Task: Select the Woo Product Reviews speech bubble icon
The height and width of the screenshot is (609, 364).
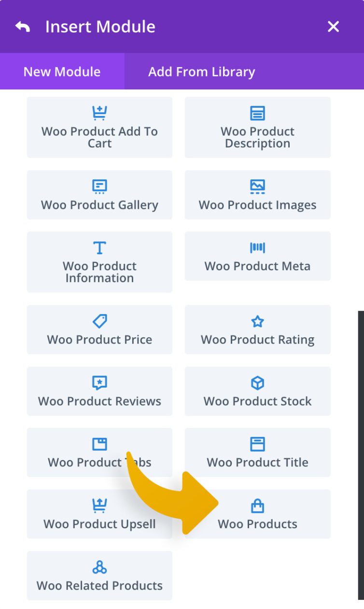Action: pos(99,383)
